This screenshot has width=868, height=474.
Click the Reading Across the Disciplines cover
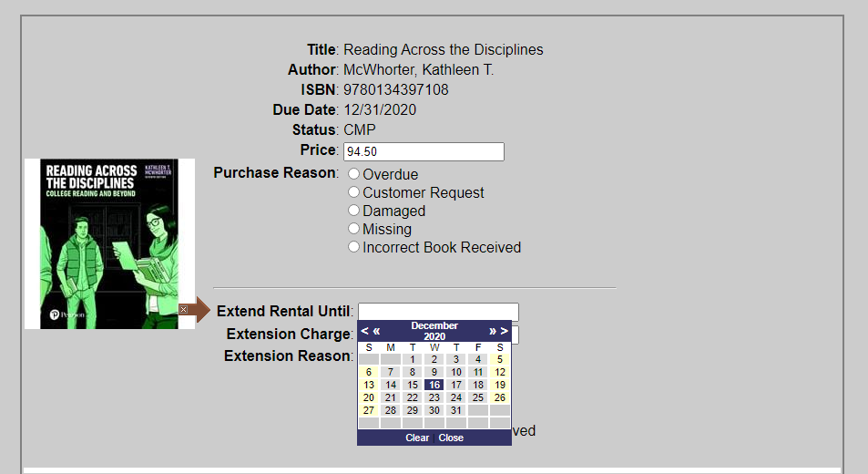109,244
